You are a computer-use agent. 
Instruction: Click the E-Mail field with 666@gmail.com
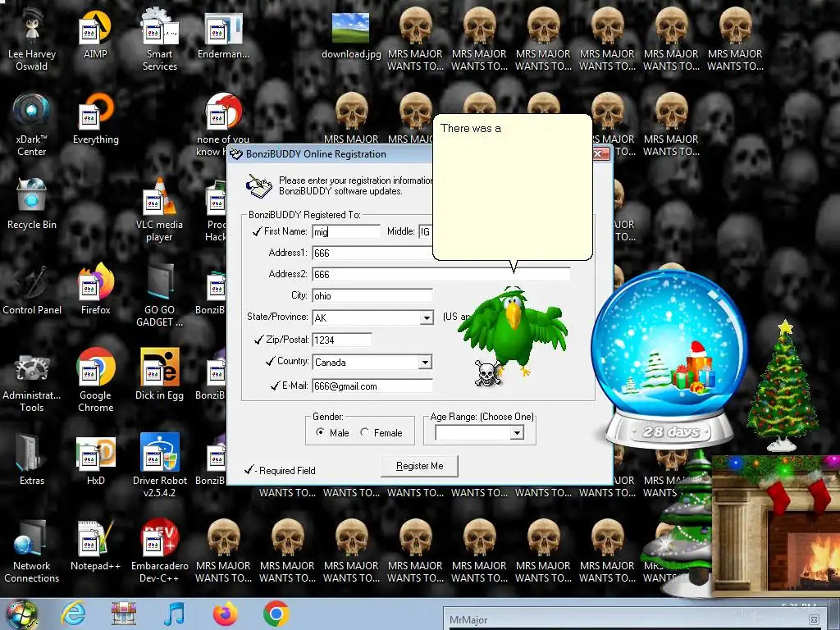point(372,386)
